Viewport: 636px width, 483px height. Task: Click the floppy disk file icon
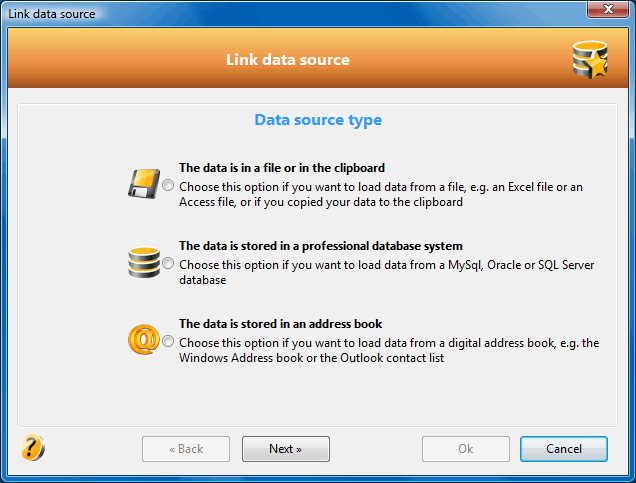tap(144, 184)
